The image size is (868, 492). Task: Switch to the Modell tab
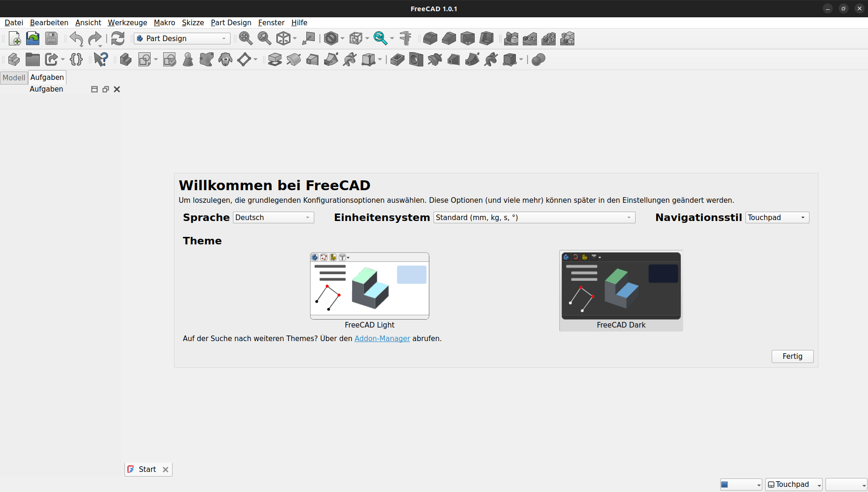pos(14,78)
